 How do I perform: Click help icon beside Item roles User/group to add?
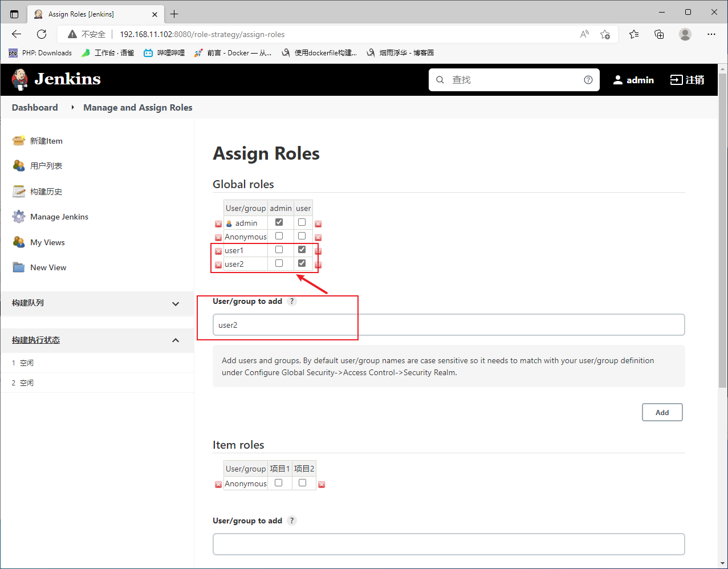tap(292, 521)
